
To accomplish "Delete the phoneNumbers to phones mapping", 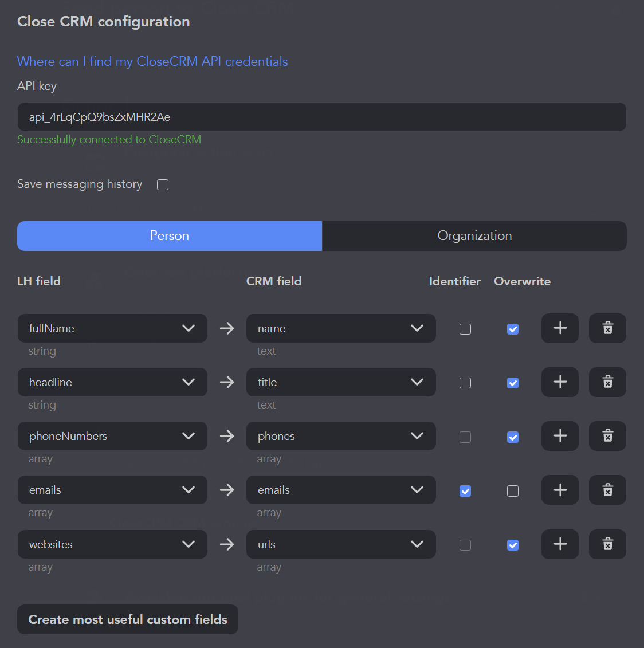I will tap(607, 436).
